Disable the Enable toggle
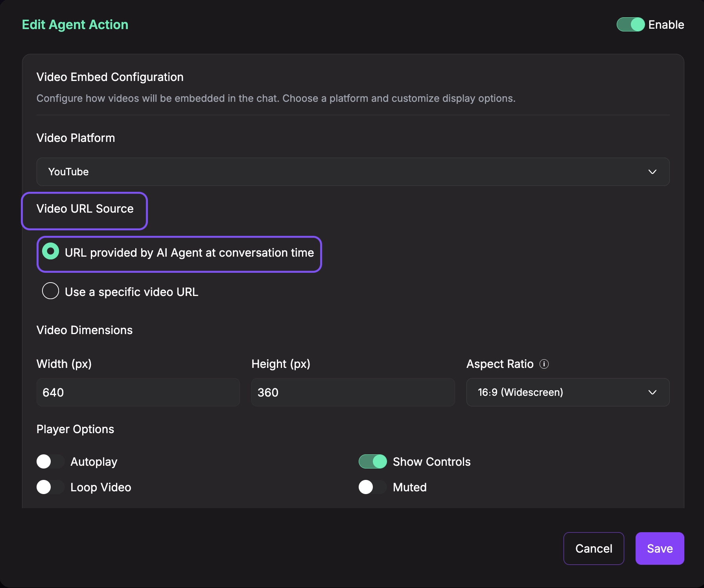This screenshot has height=588, width=704. 630,24
